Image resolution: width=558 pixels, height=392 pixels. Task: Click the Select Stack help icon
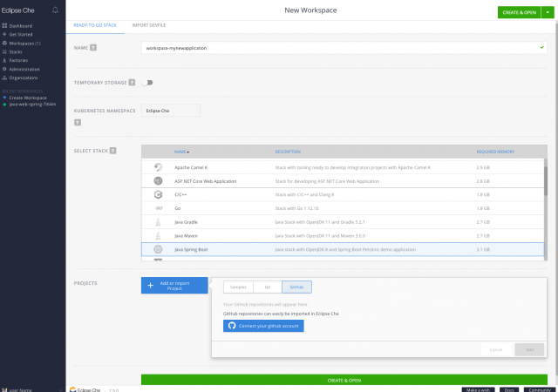[112, 151]
